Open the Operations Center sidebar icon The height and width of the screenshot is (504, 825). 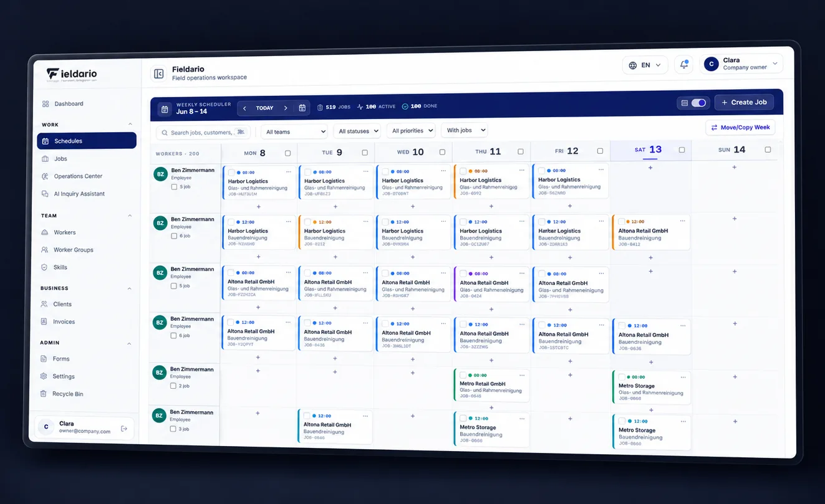click(45, 176)
